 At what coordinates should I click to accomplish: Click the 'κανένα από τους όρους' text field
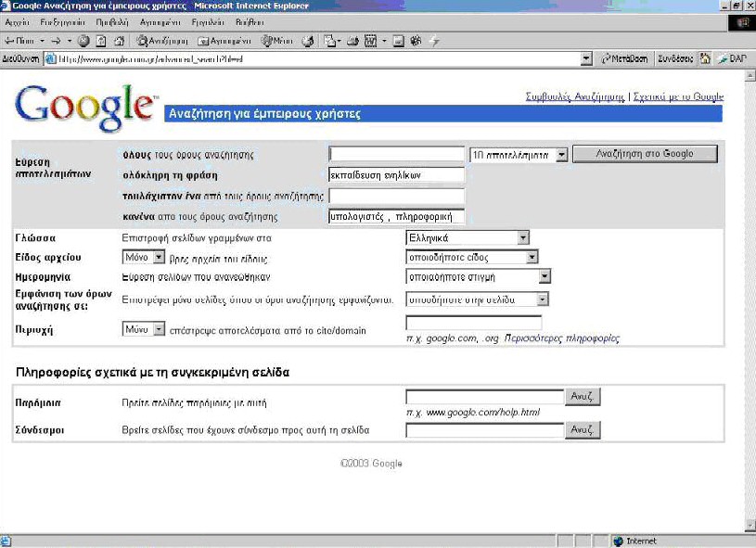397,217
